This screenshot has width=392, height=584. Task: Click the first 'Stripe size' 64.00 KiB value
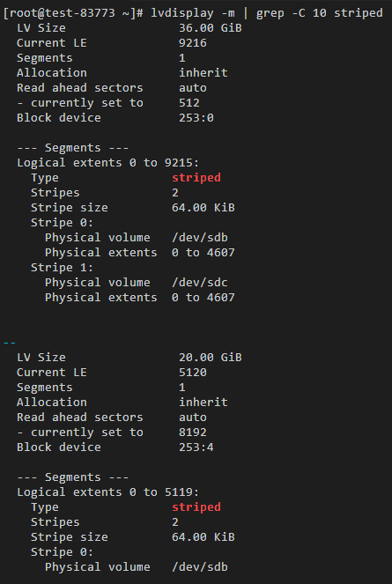(203, 208)
